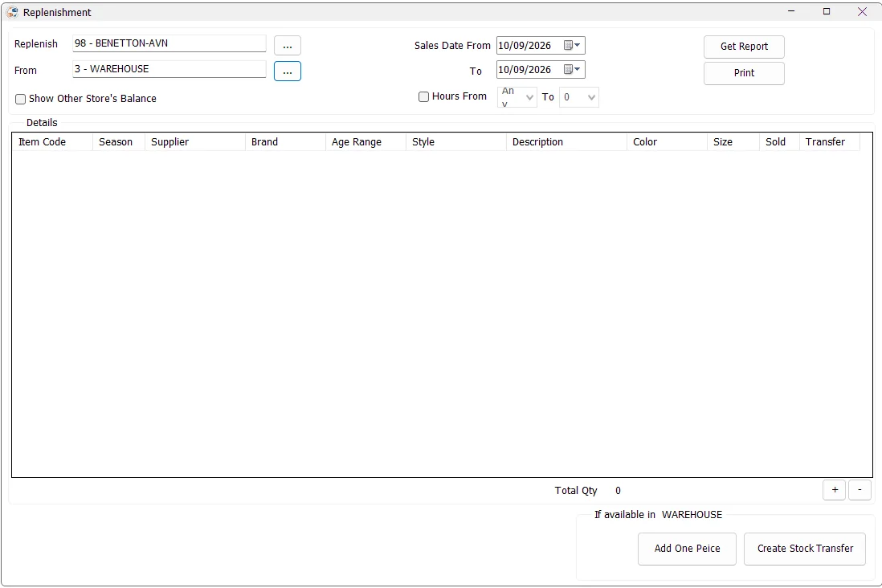This screenshot has height=588, width=882.
Task: Sort by the Description column header
Action: [x=566, y=142]
